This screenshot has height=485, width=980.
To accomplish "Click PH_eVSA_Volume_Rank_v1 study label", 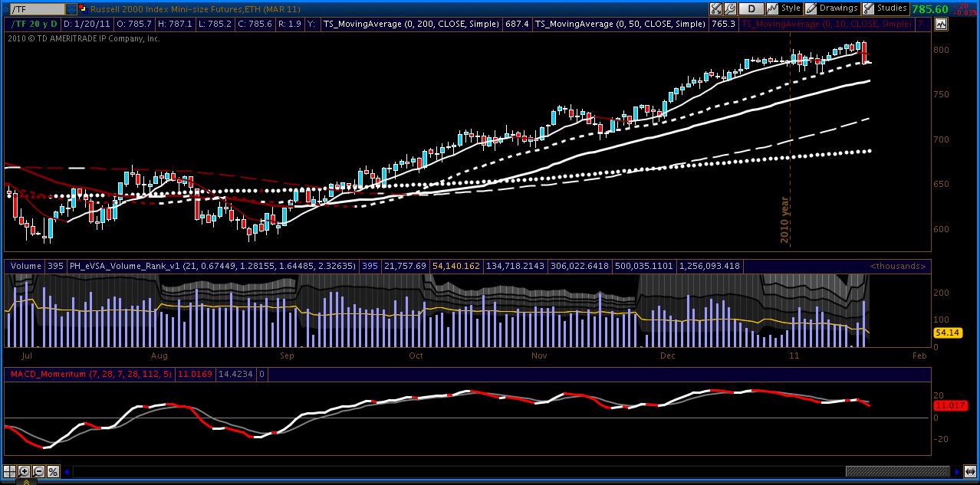I will coord(212,267).
